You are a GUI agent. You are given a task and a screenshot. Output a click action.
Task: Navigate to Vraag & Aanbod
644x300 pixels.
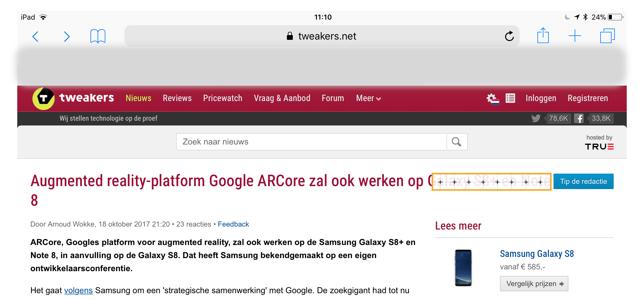coord(282,98)
